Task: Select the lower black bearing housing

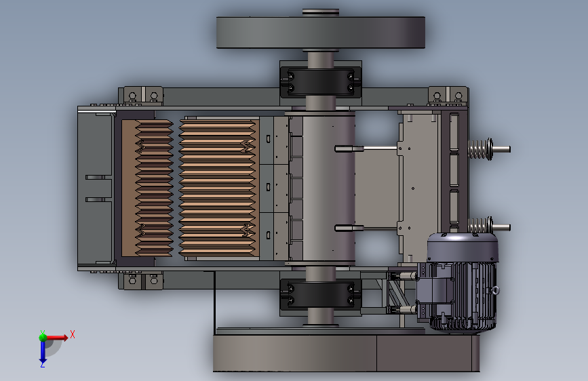Action: [x=320, y=294]
